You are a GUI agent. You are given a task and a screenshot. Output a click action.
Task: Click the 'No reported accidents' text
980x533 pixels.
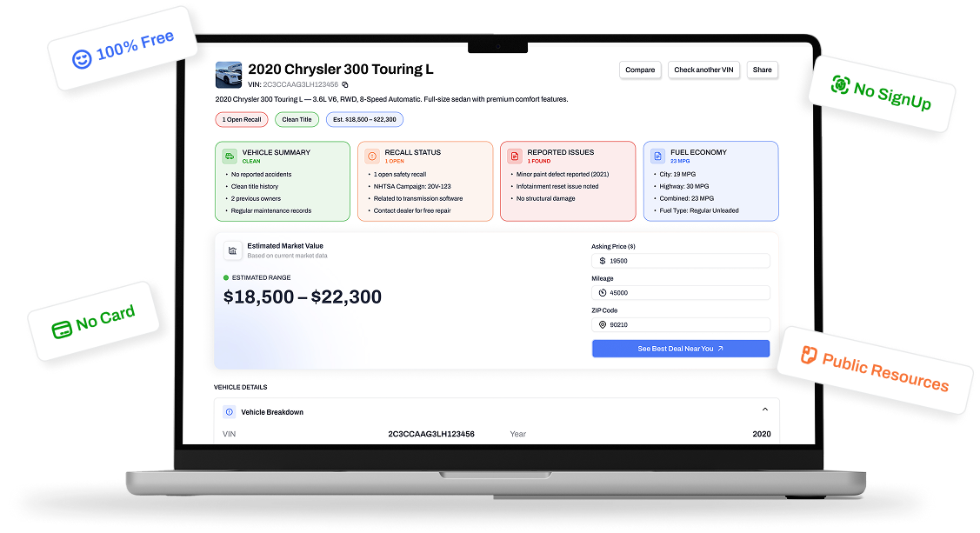[261, 175]
